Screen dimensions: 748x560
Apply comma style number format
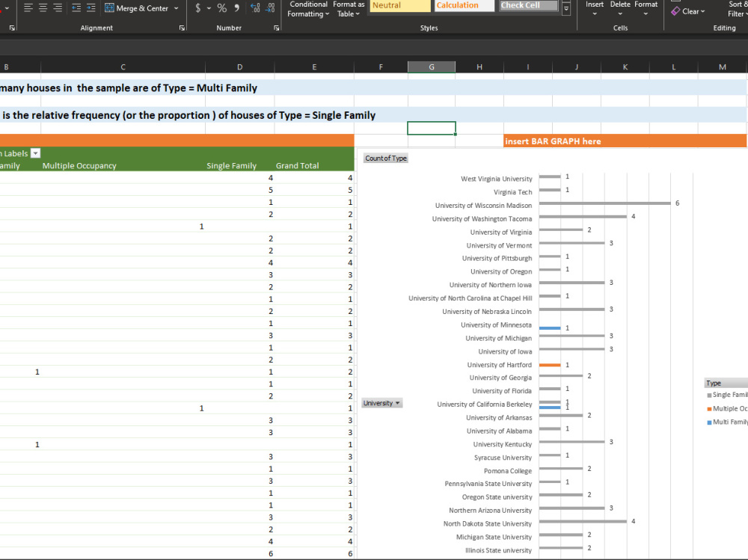pyautogui.click(x=236, y=7)
